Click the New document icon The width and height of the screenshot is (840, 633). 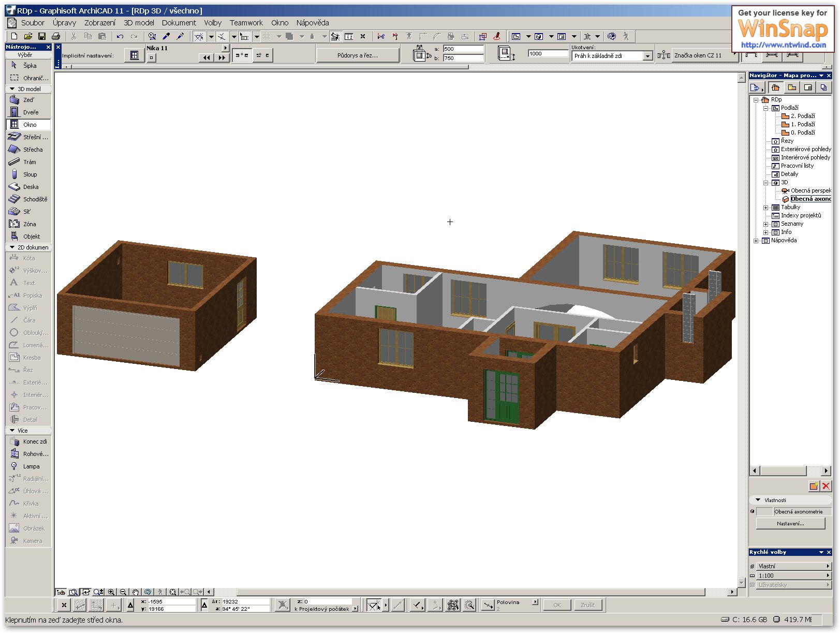pyautogui.click(x=14, y=36)
